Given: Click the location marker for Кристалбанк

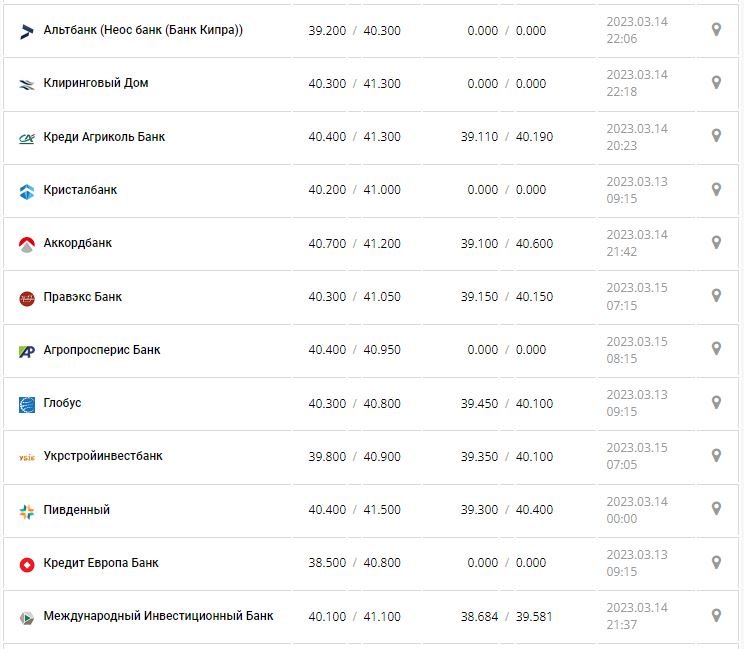Looking at the screenshot, I should (x=716, y=189).
